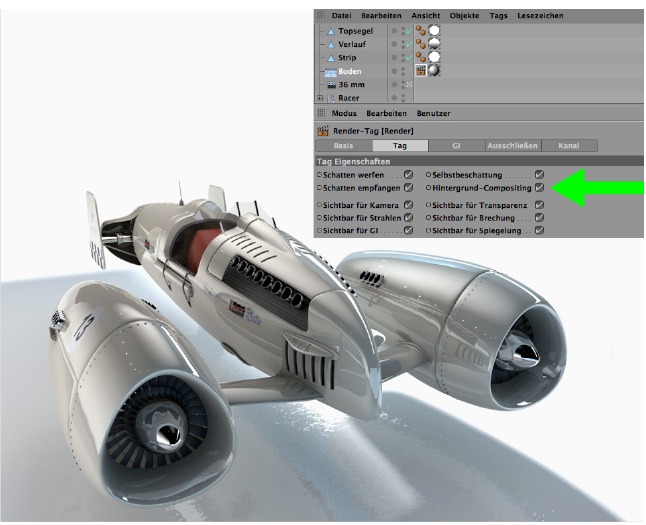
Task: Toggle Topsegel visibility dots
Action: [x=403, y=31]
